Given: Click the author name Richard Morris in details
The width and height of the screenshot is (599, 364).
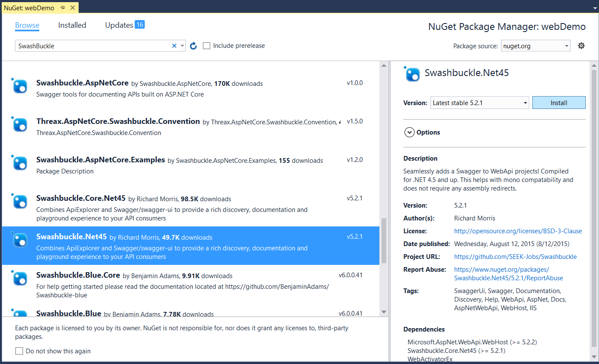Looking at the screenshot, I should [475, 218].
